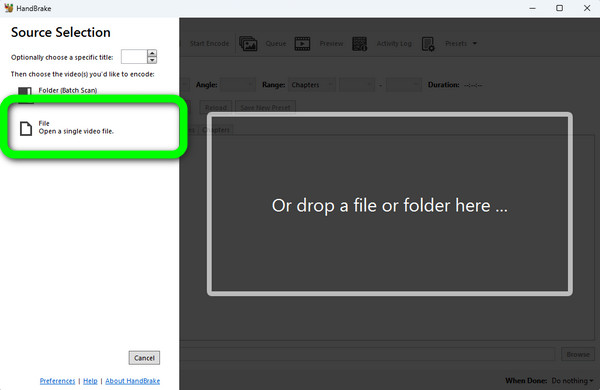The height and width of the screenshot is (390, 600).
Task: Click the Browse destination button
Action: 578,354
